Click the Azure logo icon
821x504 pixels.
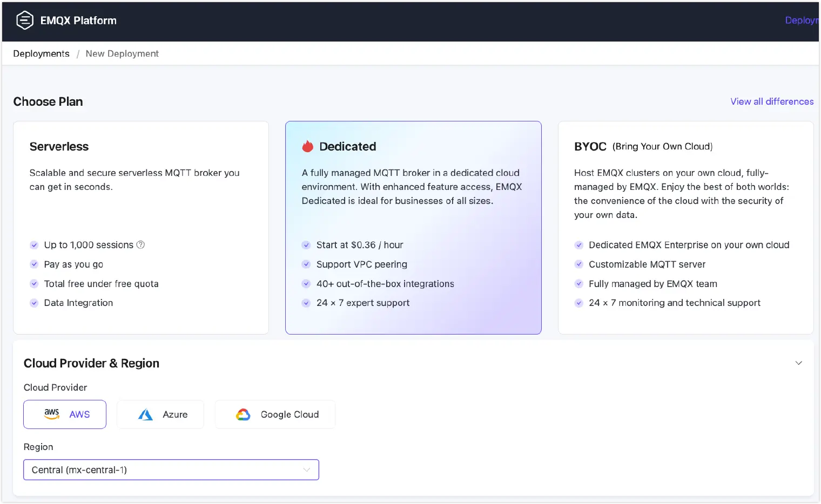tap(145, 414)
